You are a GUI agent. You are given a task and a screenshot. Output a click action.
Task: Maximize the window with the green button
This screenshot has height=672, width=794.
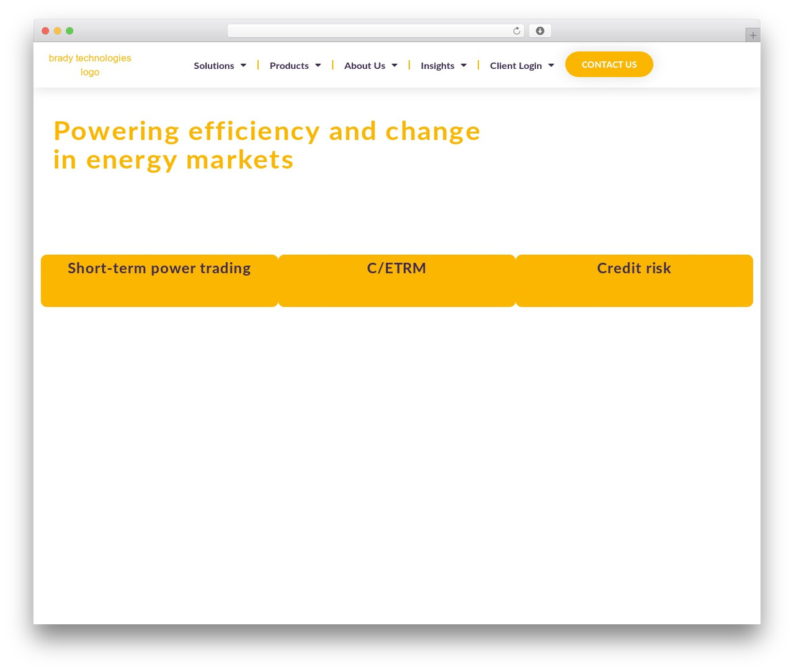click(69, 31)
